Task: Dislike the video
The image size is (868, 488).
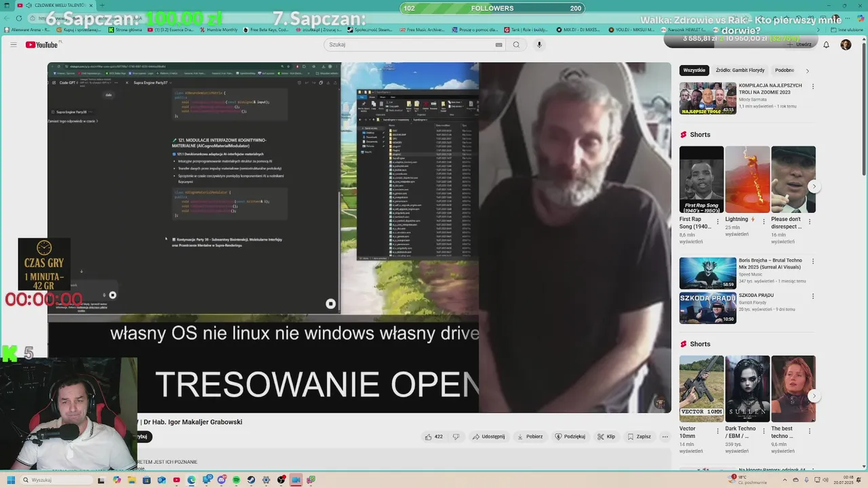Action: tap(456, 436)
